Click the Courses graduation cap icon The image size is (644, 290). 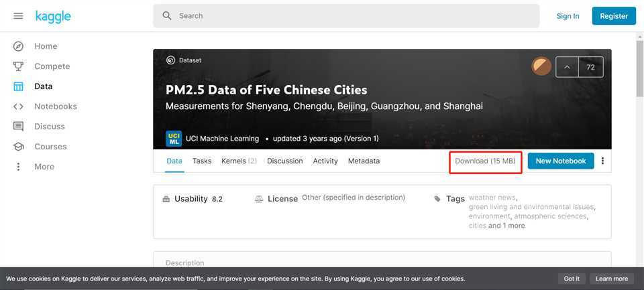[18, 147]
